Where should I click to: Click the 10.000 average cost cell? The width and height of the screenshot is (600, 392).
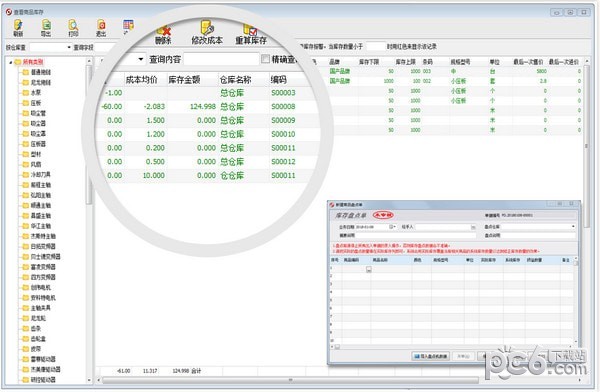click(154, 175)
